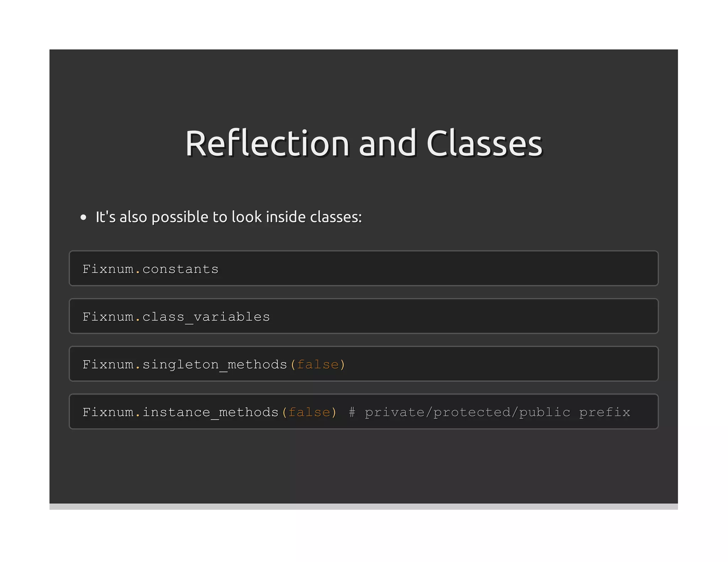728x562 pixels.
Task: Click the gray progress bar under slide
Action: pyautogui.click(x=364, y=506)
